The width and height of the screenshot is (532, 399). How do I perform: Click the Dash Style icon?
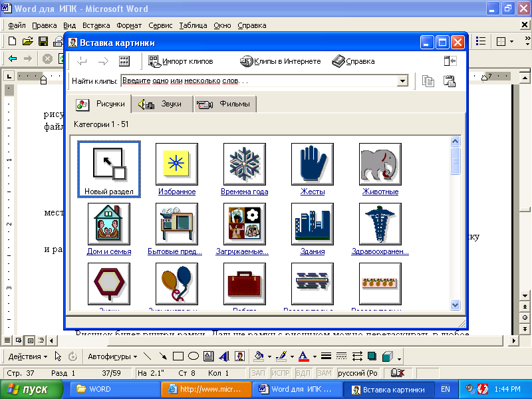coord(341,356)
